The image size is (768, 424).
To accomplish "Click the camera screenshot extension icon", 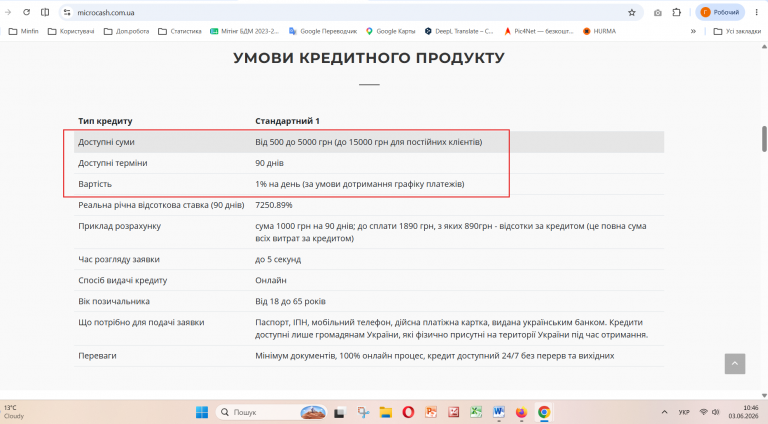I will (658, 13).
